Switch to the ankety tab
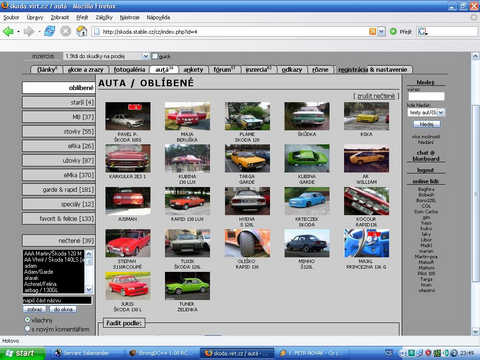 pos(193,69)
